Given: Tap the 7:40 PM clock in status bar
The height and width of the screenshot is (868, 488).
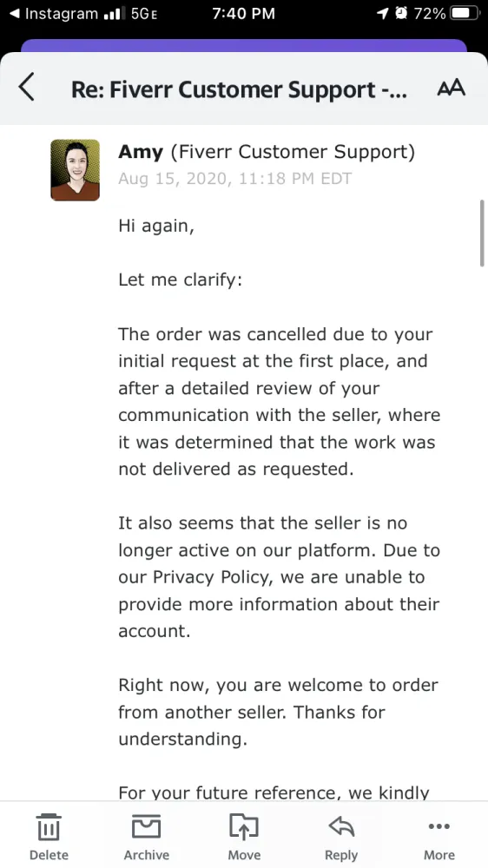Looking at the screenshot, I should point(244,14).
